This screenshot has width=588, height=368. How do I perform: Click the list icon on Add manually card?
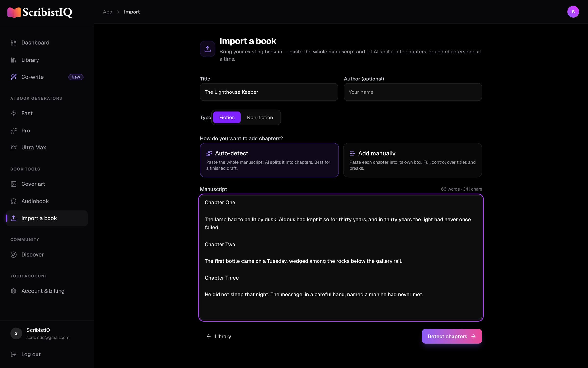pos(352,153)
